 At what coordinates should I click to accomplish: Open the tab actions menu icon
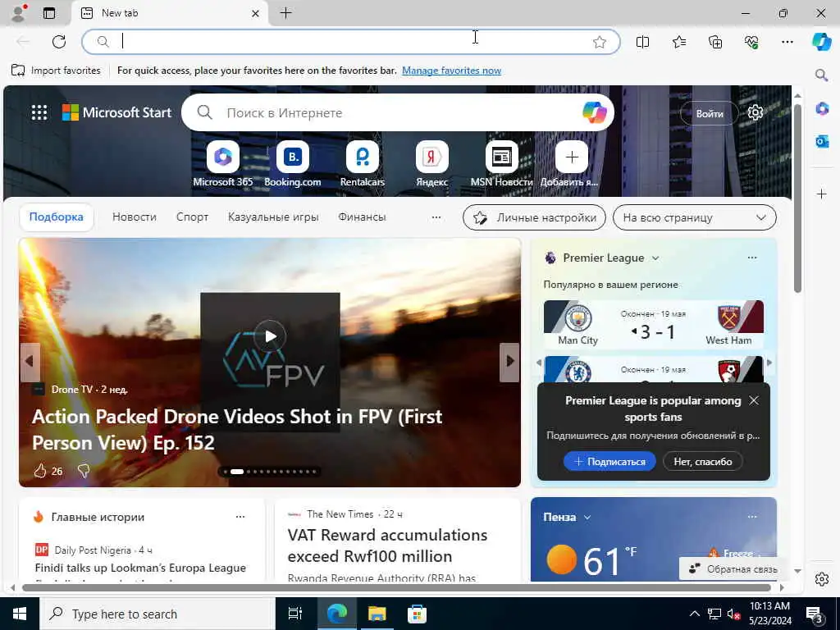coord(49,13)
